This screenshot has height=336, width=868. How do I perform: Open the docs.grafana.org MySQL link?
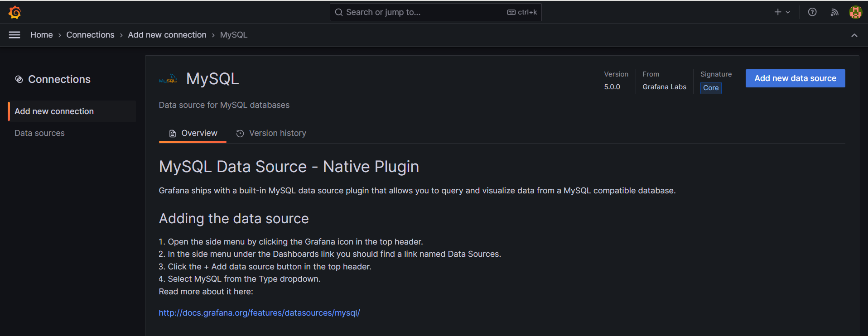tap(259, 313)
